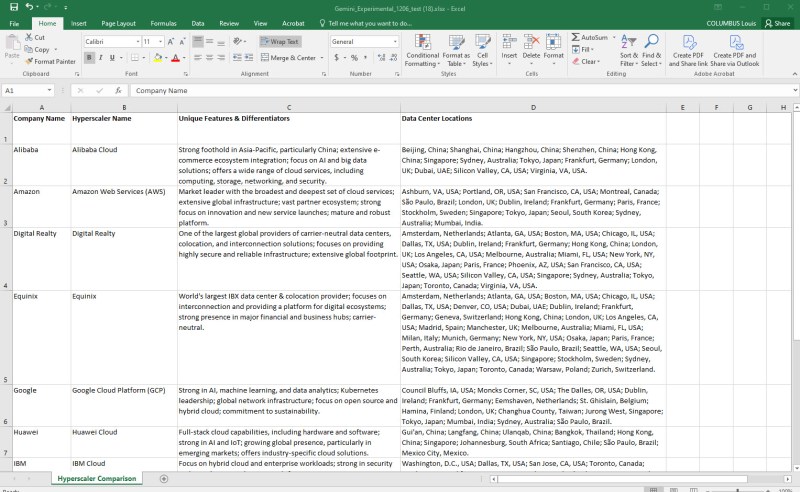Apply the cell borders icon
The width and height of the screenshot is (800, 492).
coord(135,58)
